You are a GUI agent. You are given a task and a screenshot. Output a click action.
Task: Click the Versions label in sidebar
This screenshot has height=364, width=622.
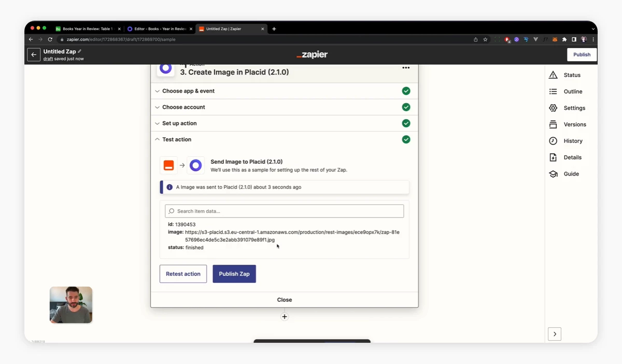coord(575,125)
